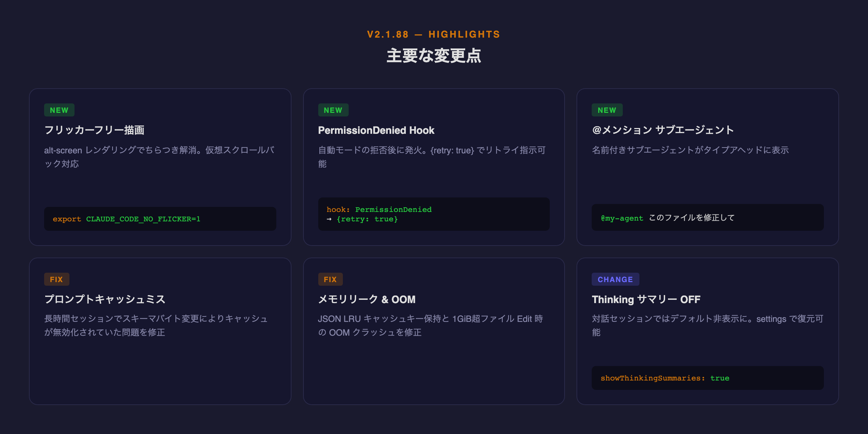Click the NEW badge on フリッカーフリー描画 card

pos(59,110)
